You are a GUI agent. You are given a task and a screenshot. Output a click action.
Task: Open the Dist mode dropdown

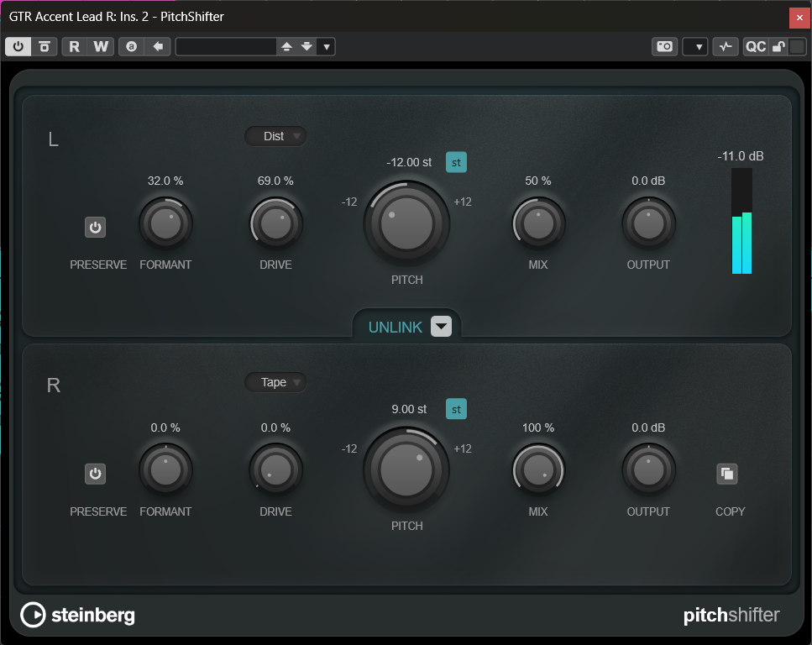coord(275,136)
